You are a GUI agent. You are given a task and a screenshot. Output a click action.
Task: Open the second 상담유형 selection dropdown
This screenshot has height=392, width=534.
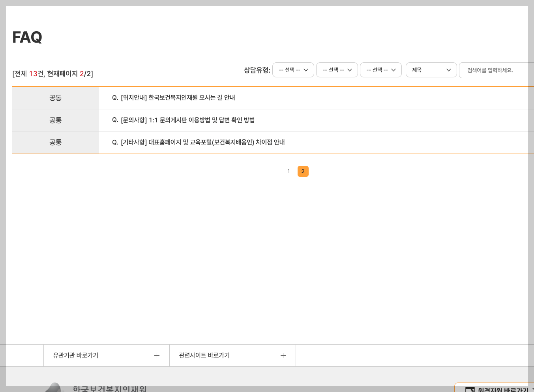[x=337, y=70]
